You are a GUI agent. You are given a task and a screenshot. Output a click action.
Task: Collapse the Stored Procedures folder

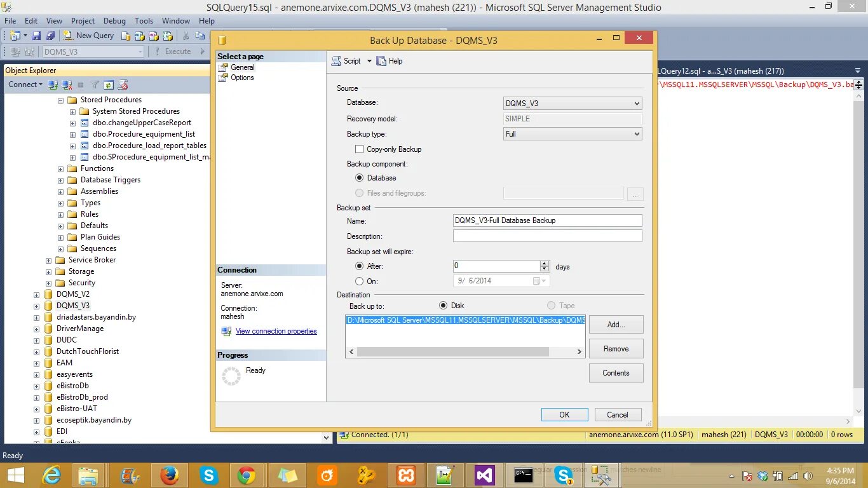click(61, 100)
